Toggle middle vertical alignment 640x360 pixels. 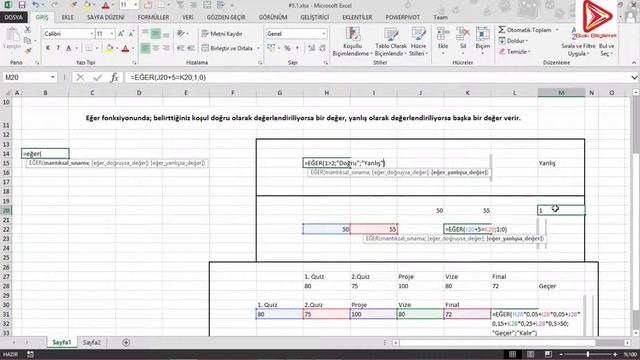pyautogui.click(x=156, y=33)
